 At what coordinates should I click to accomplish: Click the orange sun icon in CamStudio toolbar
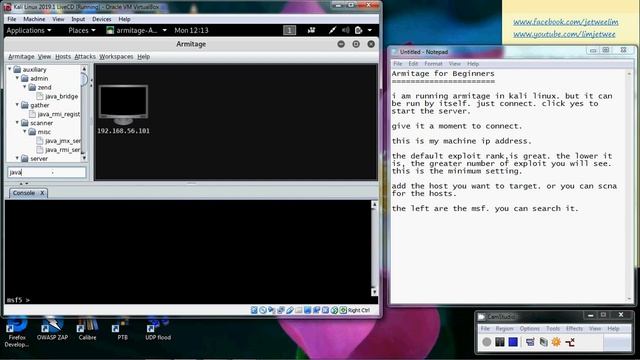[x=556, y=342]
